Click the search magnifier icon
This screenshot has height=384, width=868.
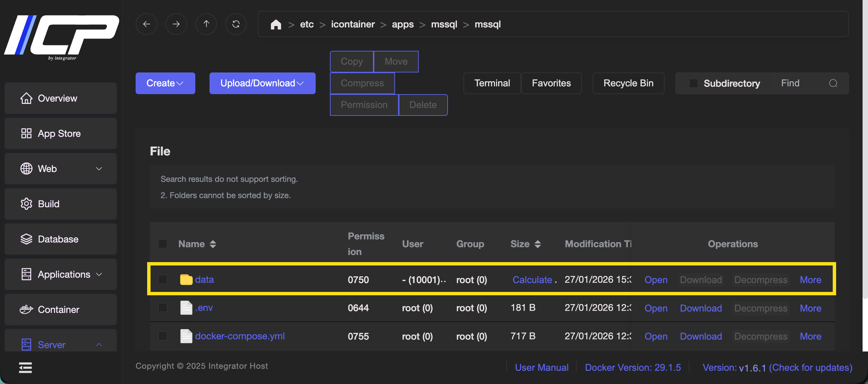click(x=833, y=83)
